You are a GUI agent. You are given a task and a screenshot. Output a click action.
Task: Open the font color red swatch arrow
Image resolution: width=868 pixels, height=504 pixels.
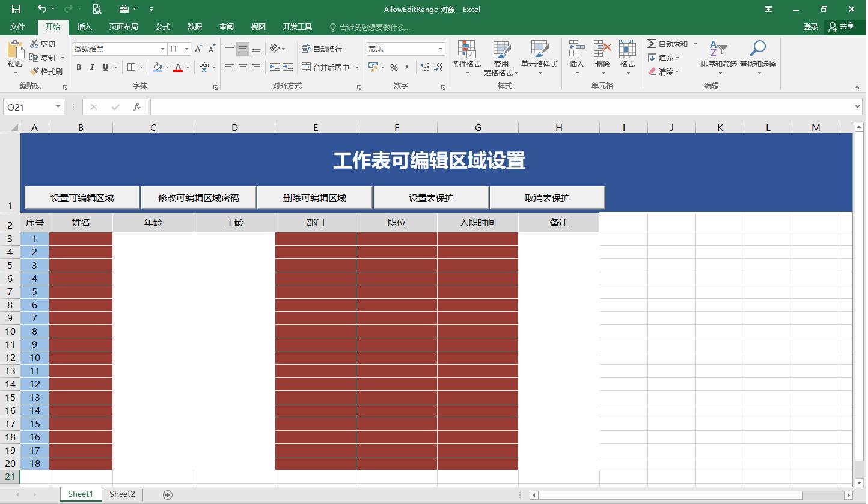pos(188,67)
